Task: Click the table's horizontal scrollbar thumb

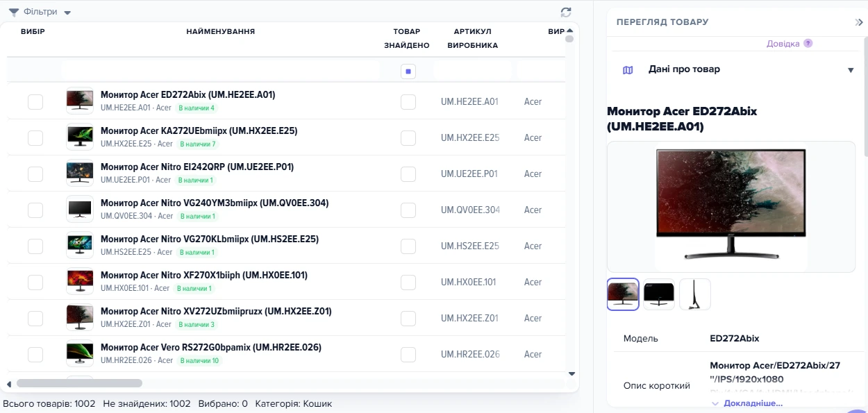Action: coord(79,383)
